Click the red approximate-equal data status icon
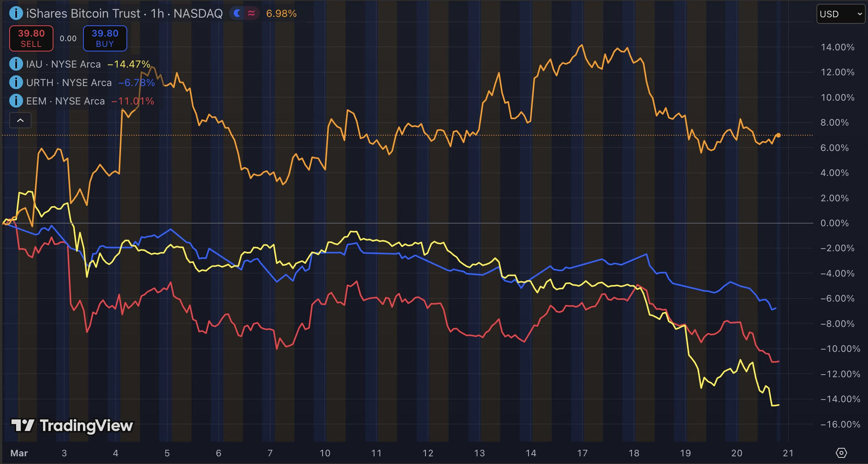This screenshot has height=464, width=868. (251, 14)
